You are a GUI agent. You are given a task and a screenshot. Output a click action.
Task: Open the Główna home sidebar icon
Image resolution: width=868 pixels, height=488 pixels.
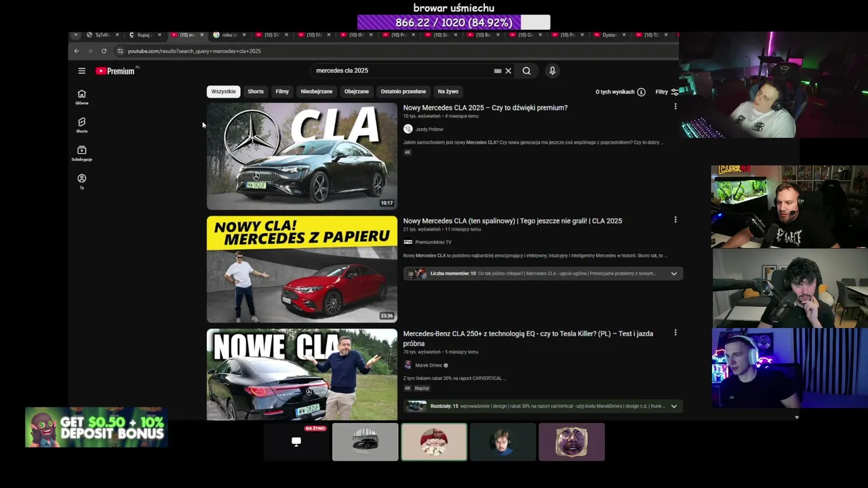(x=81, y=97)
